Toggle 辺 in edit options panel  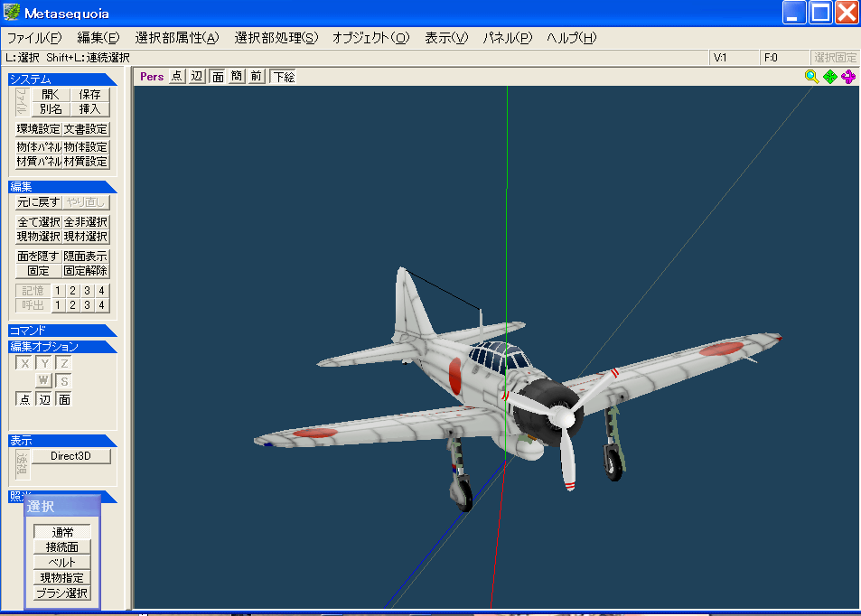point(44,399)
